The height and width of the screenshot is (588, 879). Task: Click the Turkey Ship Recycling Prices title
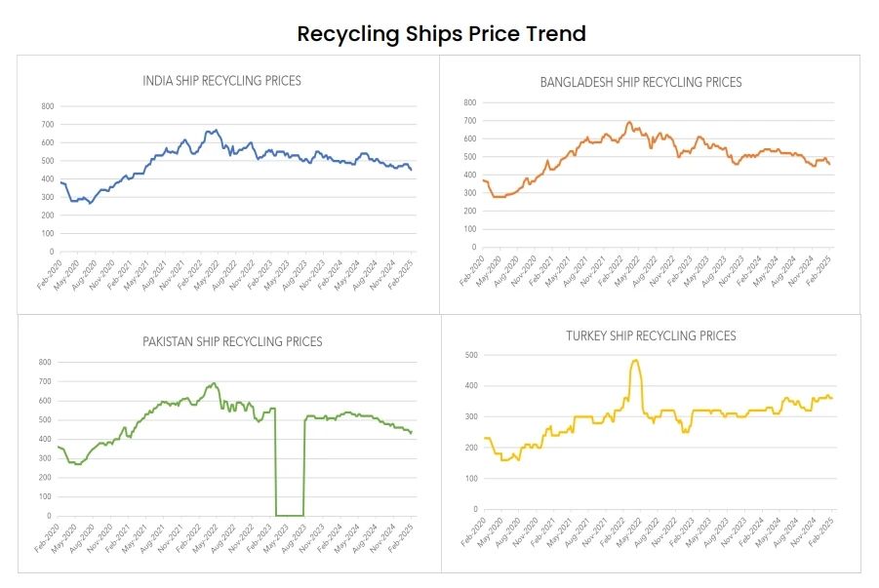[651, 336]
